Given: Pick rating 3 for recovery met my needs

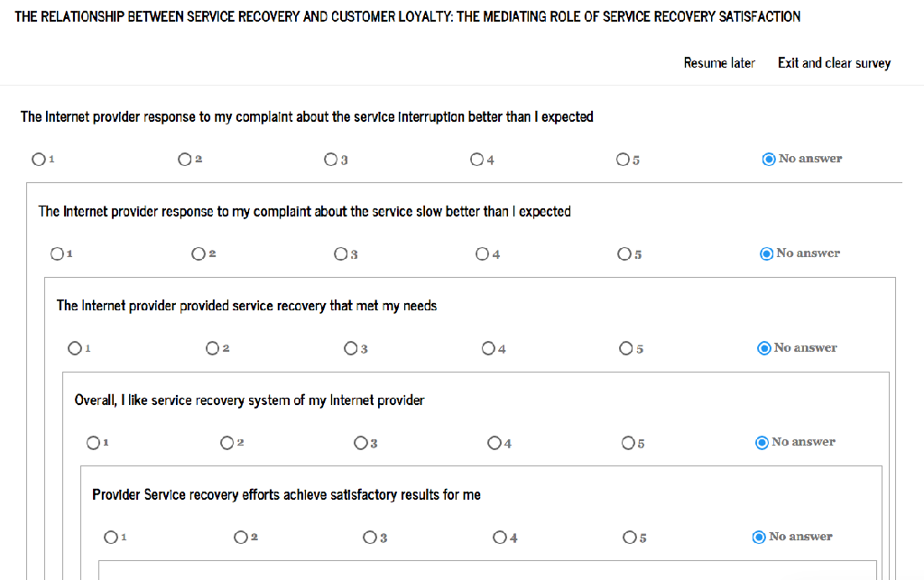Looking at the screenshot, I should click(351, 348).
